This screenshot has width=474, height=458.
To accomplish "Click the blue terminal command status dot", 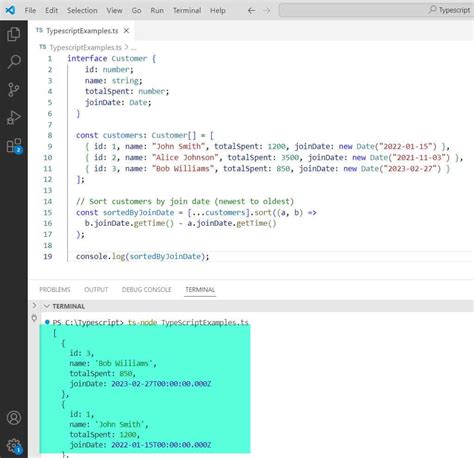I will tap(47, 322).
